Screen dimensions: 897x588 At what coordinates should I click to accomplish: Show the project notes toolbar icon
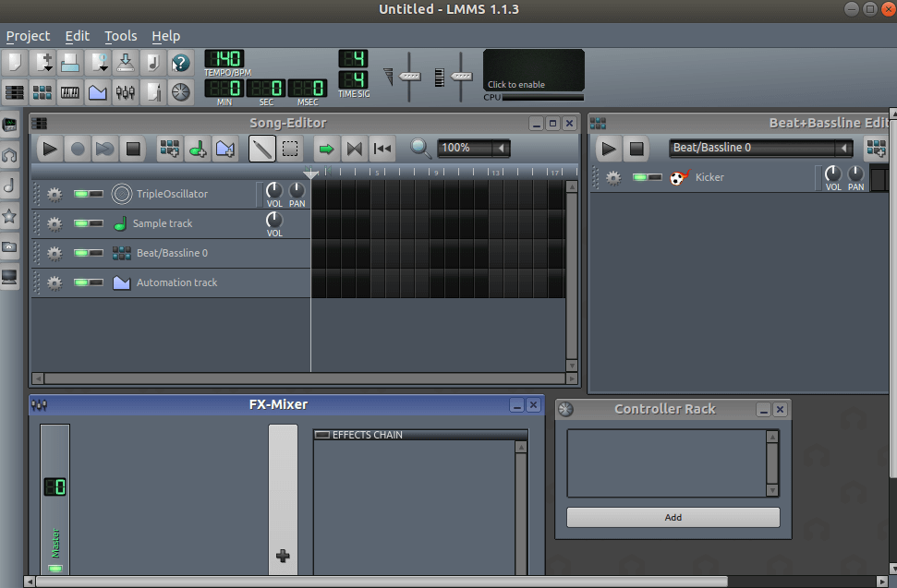click(x=153, y=92)
